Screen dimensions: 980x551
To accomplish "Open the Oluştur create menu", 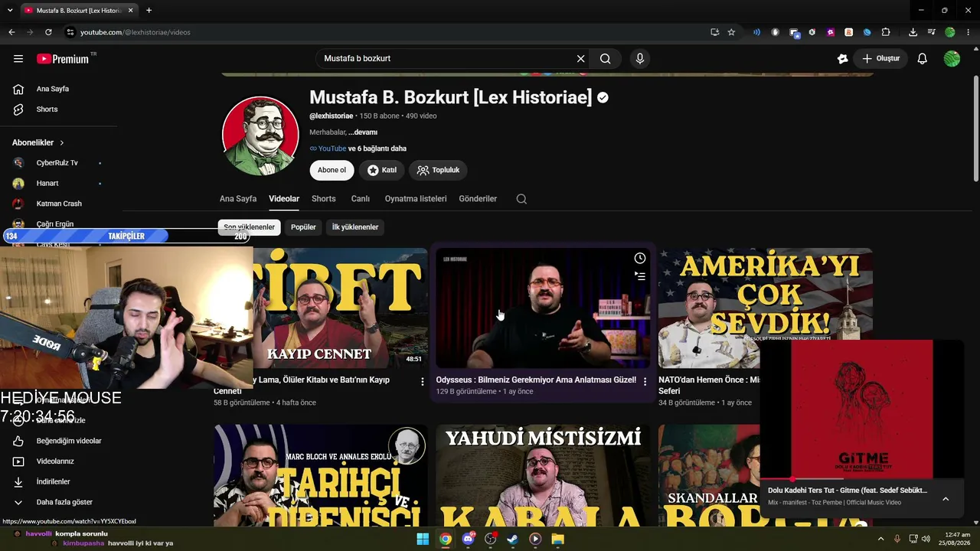I will 880,59.
